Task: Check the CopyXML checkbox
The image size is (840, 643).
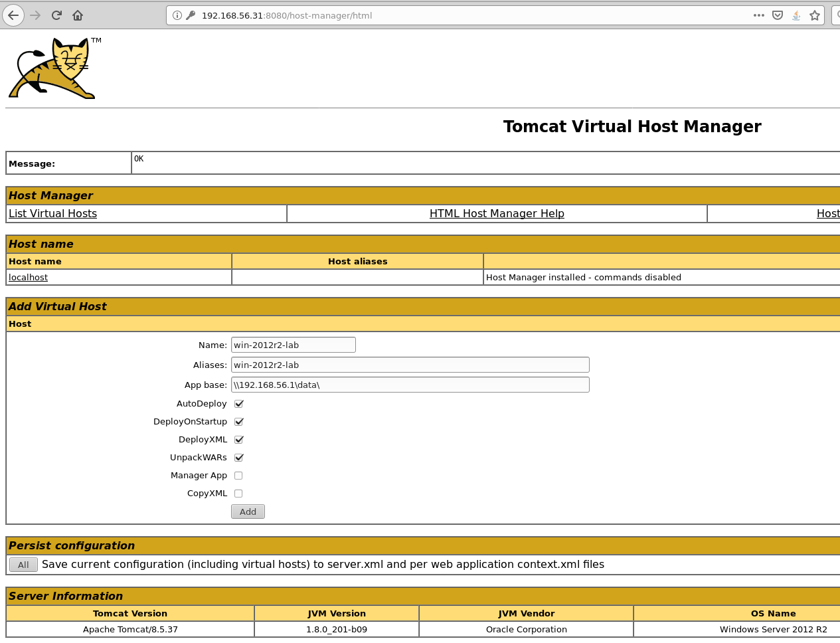Action: point(238,494)
